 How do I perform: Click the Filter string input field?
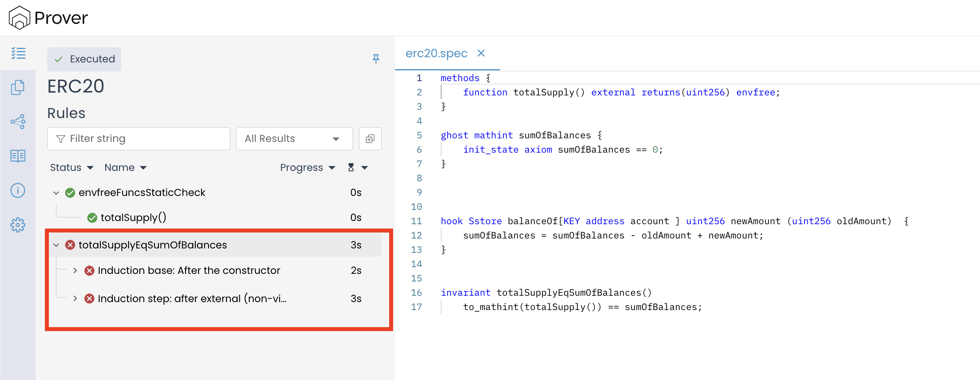pyautogui.click(x=139, y=139)
